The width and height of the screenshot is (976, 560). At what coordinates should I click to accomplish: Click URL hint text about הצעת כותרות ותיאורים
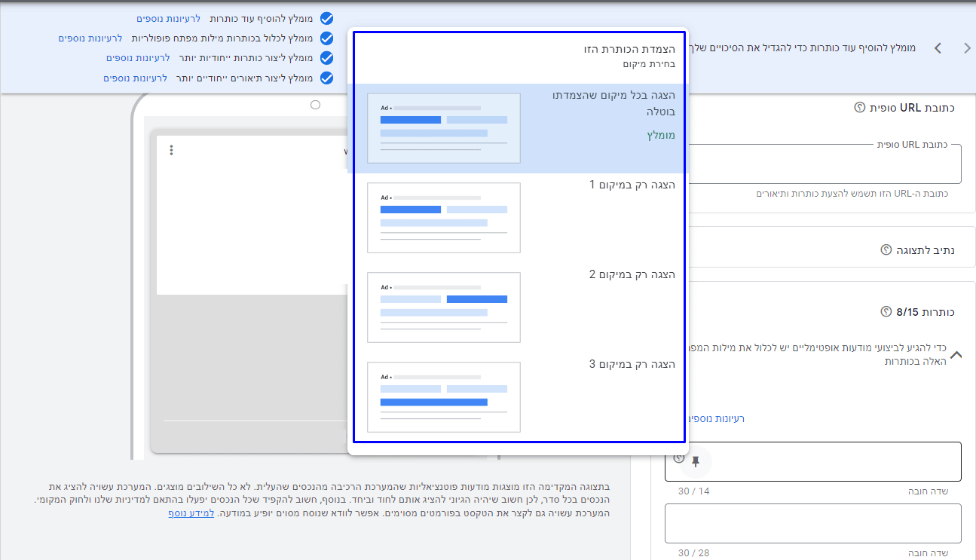click(852, 194)
